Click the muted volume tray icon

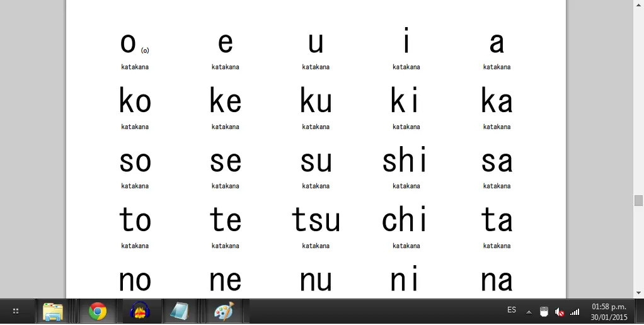(559, 312)
